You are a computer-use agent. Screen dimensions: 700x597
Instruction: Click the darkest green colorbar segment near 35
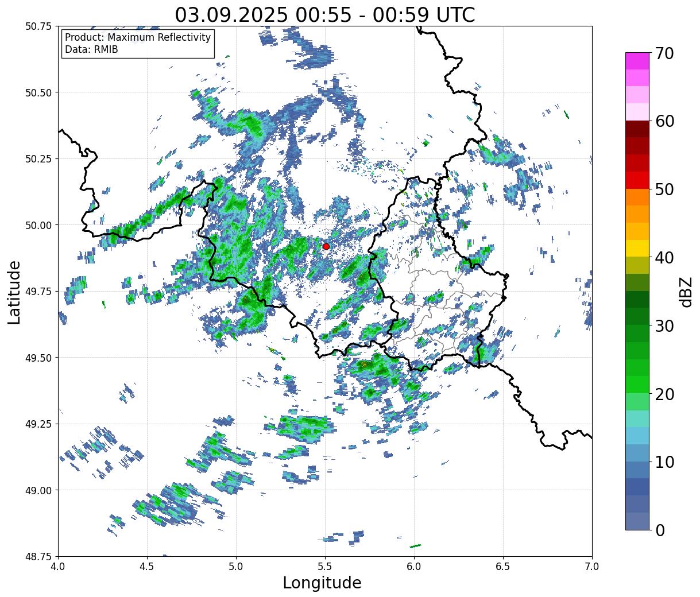click(637, 300)
